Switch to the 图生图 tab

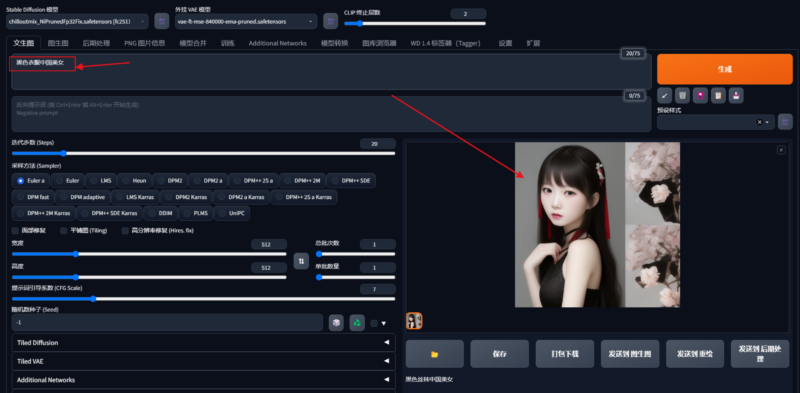[58, 43]
